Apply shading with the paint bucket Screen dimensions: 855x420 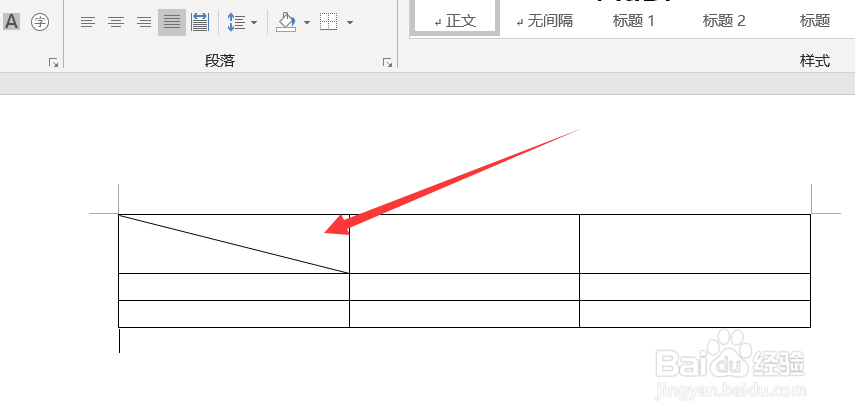coord(286,22)
